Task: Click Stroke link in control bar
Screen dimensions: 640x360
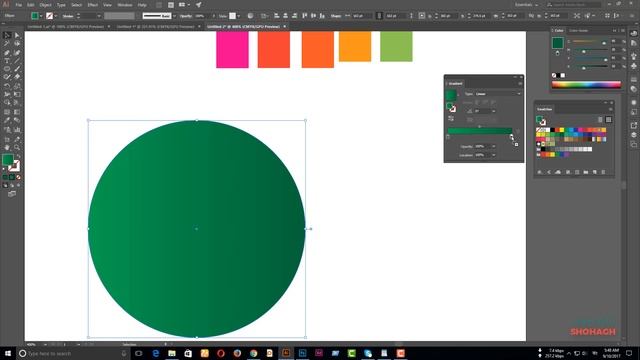Action: pyautogui.click(x=68, y=16)
